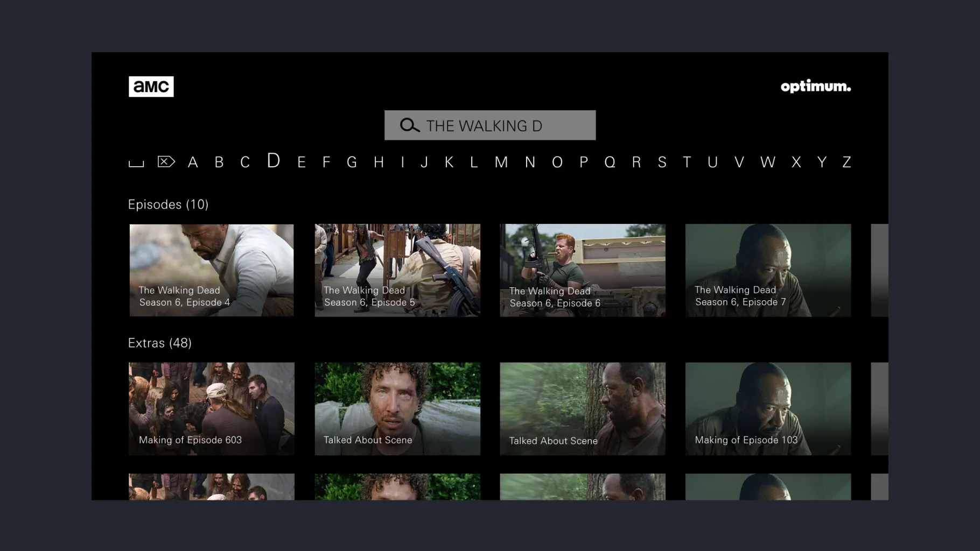Pick letter R from the keyboard
Viewport: 980px width, 551px height.
pyautogui.click(x=636, y=162)
